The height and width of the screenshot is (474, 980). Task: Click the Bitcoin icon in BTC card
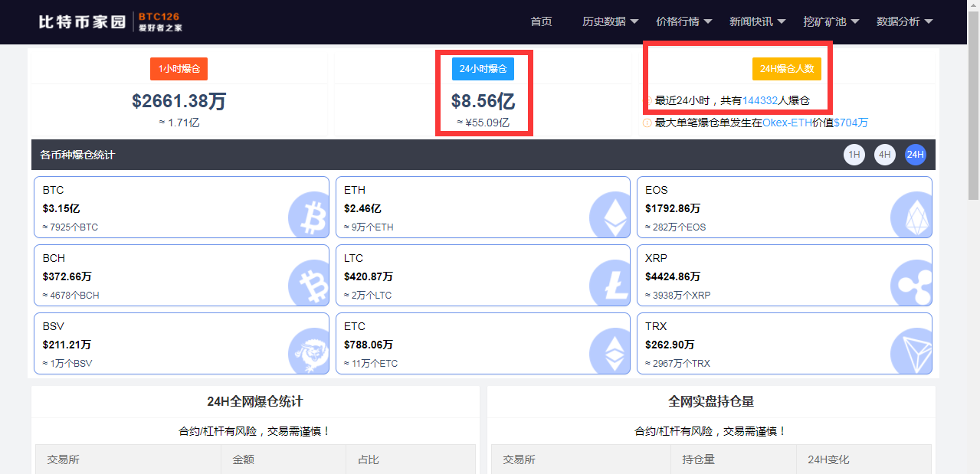[x=308, y=214]
